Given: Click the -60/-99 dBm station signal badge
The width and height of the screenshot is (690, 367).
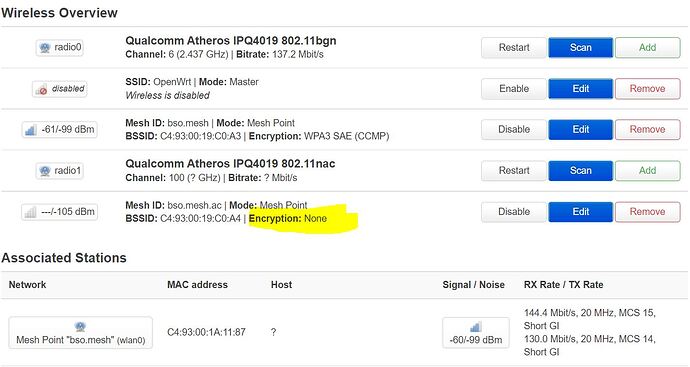Looking at the screenshot, I should coord(476,333).
